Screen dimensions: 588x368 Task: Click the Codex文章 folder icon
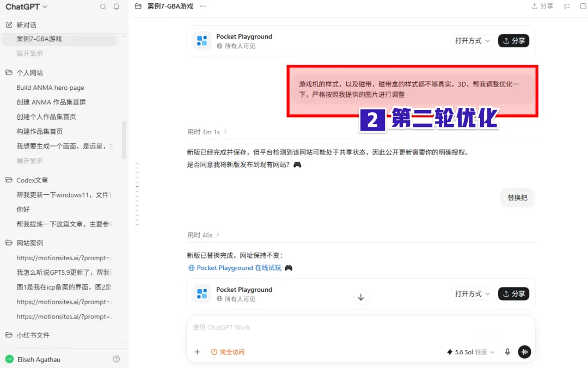(x=9, y=180)
